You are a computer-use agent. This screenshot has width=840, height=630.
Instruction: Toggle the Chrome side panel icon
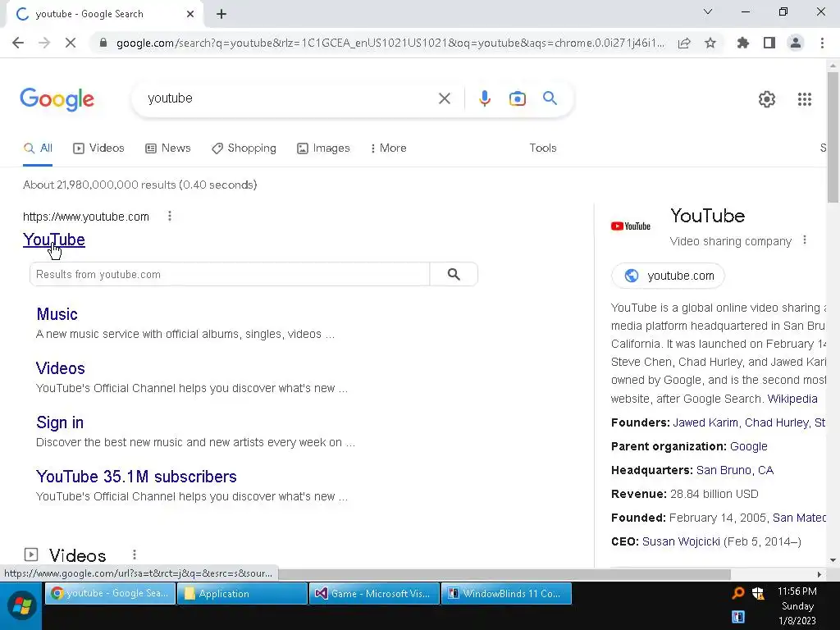(769, 43)
